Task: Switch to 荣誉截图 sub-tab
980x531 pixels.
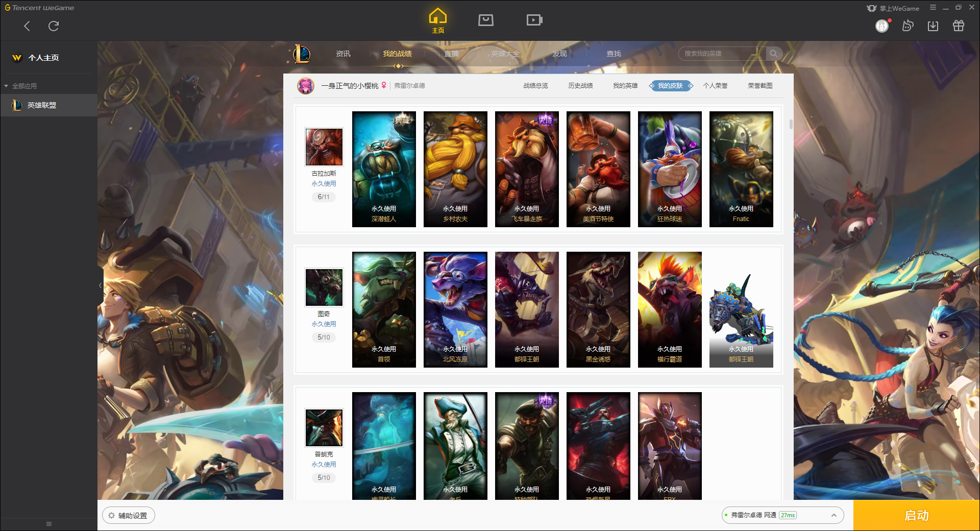Action: (x=760, y=86)
